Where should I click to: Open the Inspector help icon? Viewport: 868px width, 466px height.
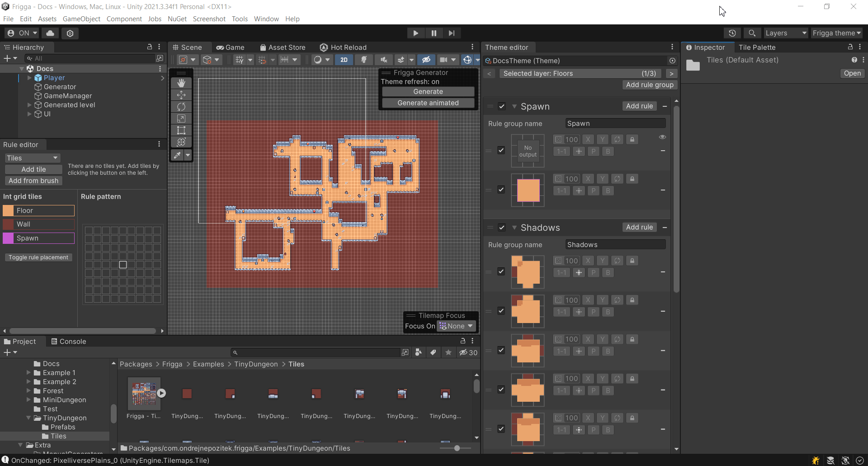click(854, 60)
